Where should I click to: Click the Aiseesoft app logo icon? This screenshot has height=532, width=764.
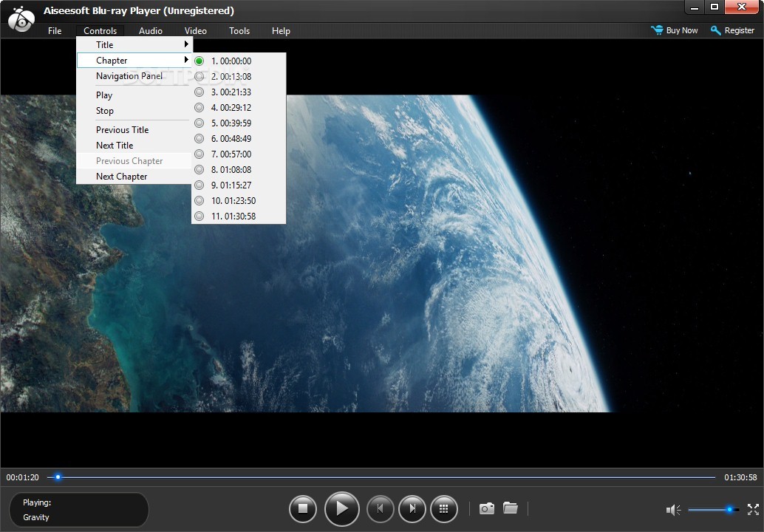pyautogui.click(x=21, y=19)
